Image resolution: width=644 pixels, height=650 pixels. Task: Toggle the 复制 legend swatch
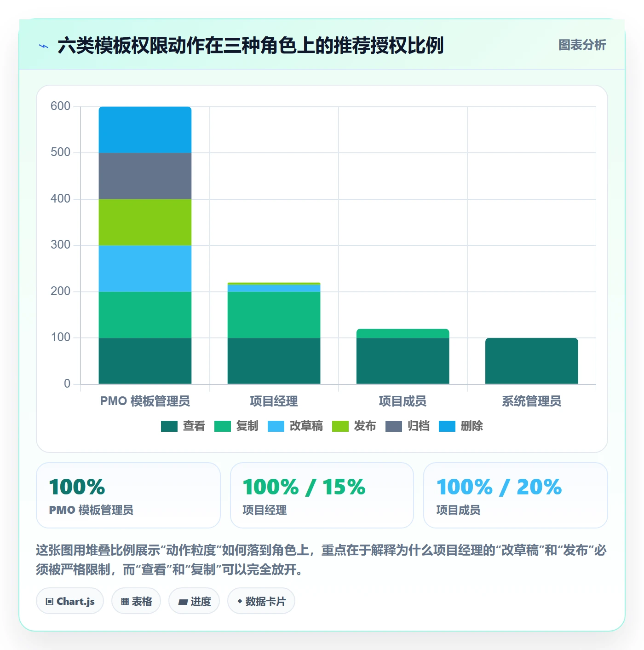coord(222,426)
